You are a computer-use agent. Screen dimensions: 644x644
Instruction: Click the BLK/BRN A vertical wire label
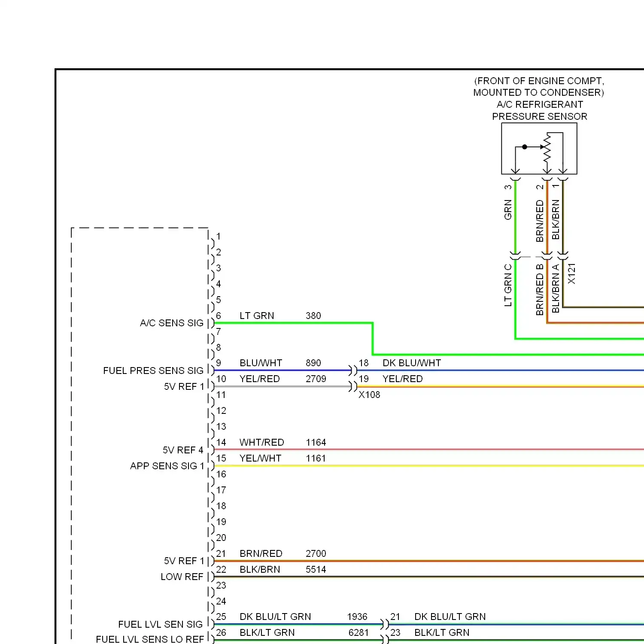(x=556, y=288)
